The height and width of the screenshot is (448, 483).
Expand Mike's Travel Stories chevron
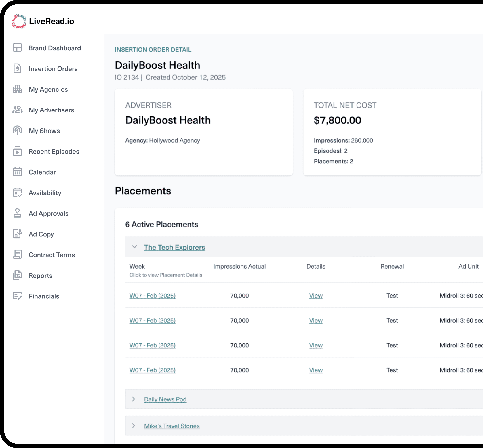tap(133, 426)
